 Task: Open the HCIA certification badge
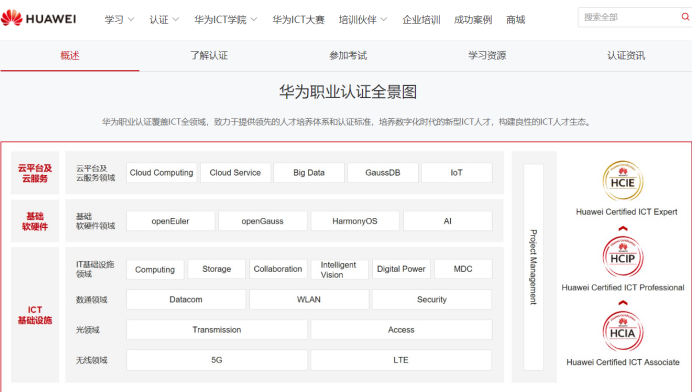click(x=623, y=332)
